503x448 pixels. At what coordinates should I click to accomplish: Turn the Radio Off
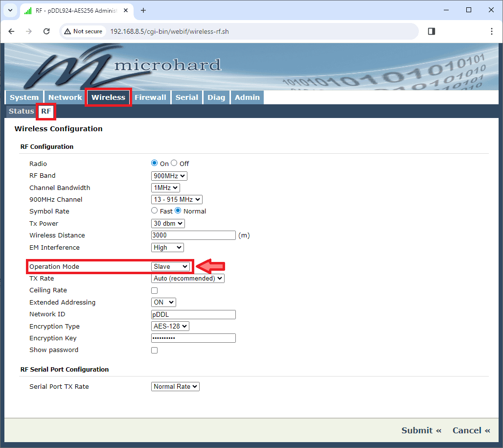coord(174,163)
